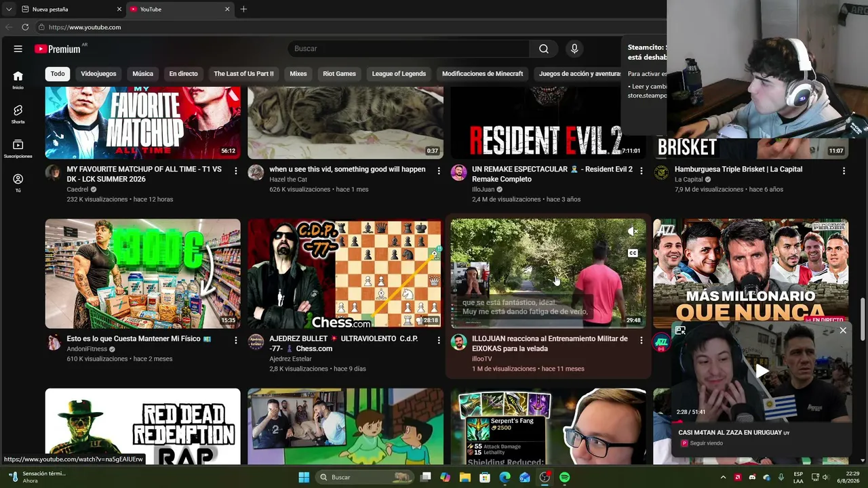Screen dimensions: 868x488
Task: Open the Más Millonario Que Nunca live thumbnail
Action: (751, 270)
